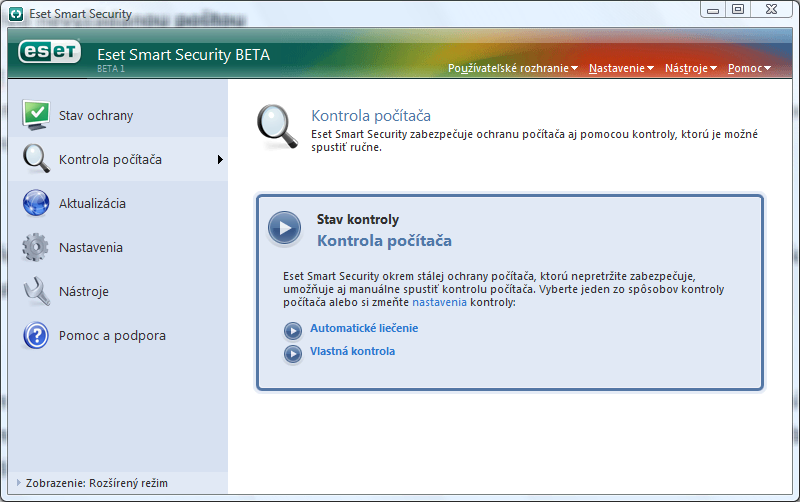Click the Stav kontroly label

[x=358, y=219]
